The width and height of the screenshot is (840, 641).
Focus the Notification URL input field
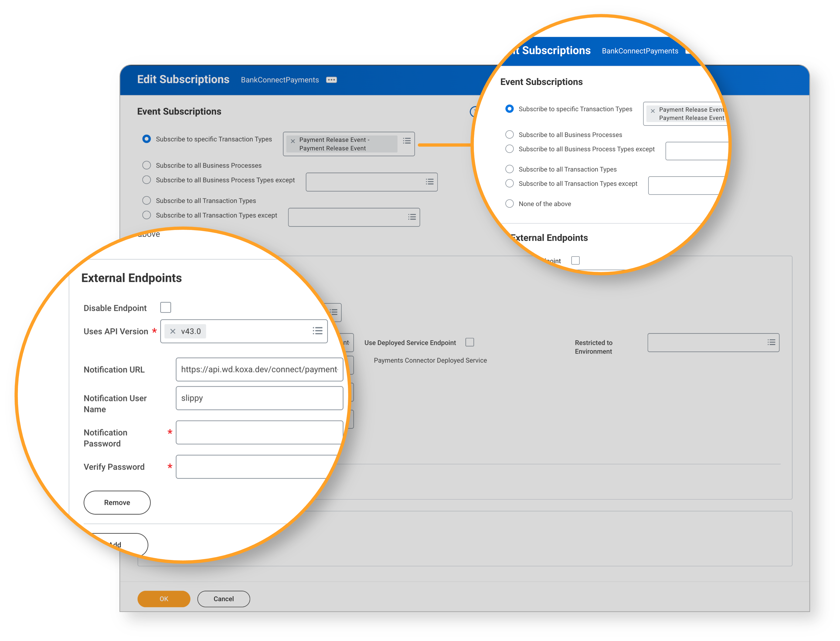coord(259,369)
